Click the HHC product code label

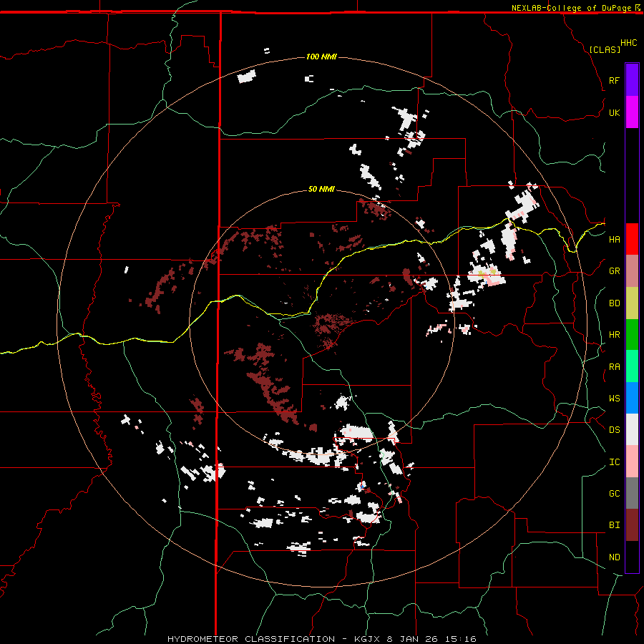(629, 43)
